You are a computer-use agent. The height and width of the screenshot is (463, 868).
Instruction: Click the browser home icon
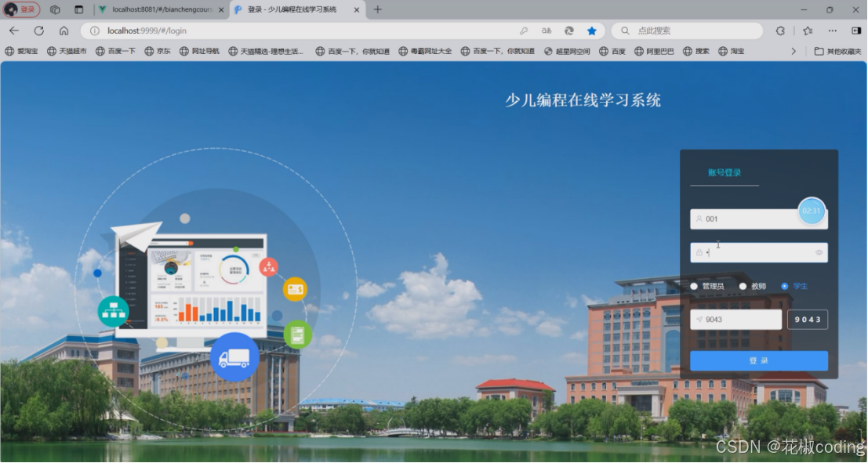[65, 30]
